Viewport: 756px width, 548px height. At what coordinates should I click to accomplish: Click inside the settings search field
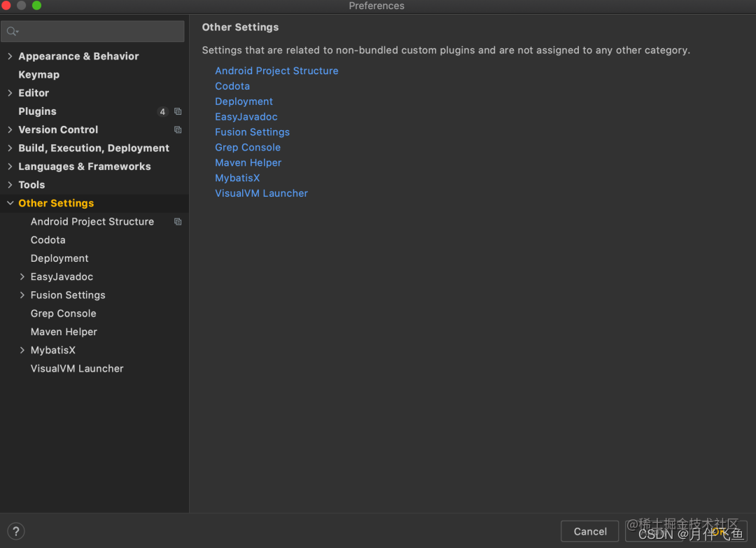tap(92, 31)
